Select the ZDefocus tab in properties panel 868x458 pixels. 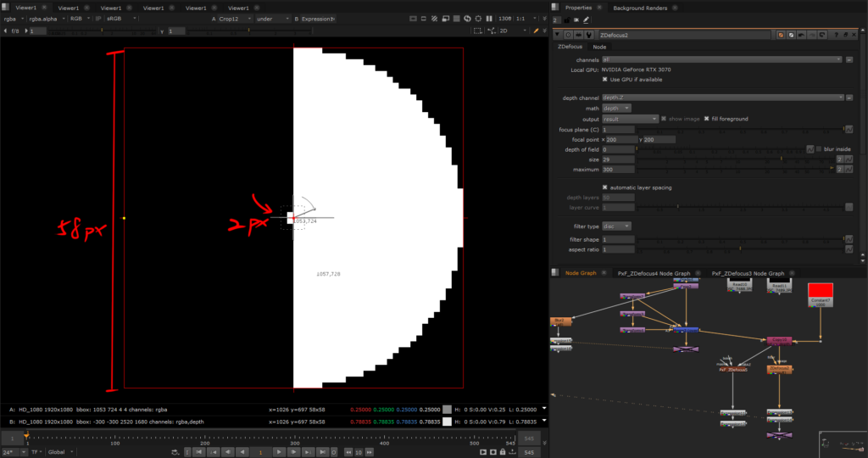[570, 47]
